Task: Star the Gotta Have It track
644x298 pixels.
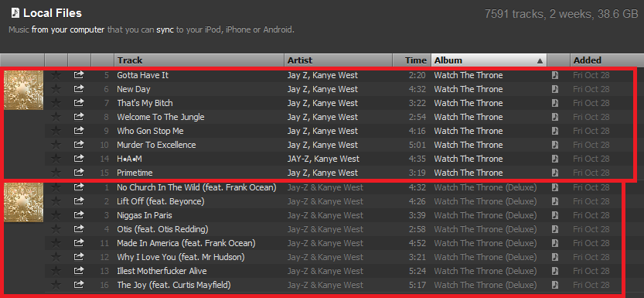Action: (x=56, y=75)
